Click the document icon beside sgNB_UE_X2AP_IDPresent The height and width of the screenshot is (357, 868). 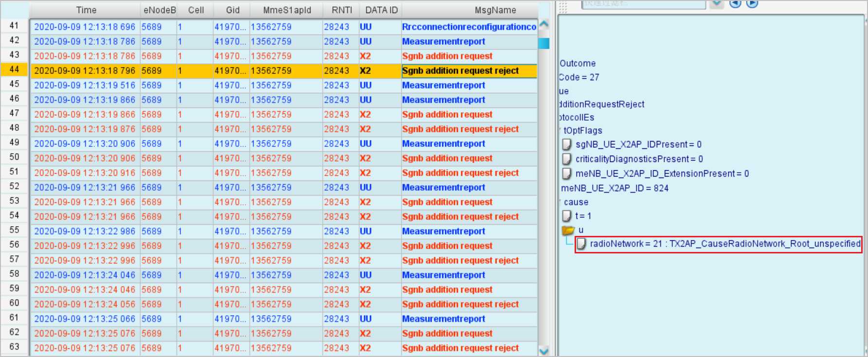coord(567,144)
